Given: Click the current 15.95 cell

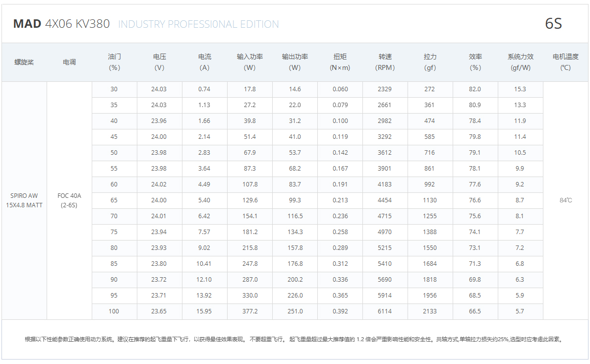Looking at the screenshot, I should (205, 311).
